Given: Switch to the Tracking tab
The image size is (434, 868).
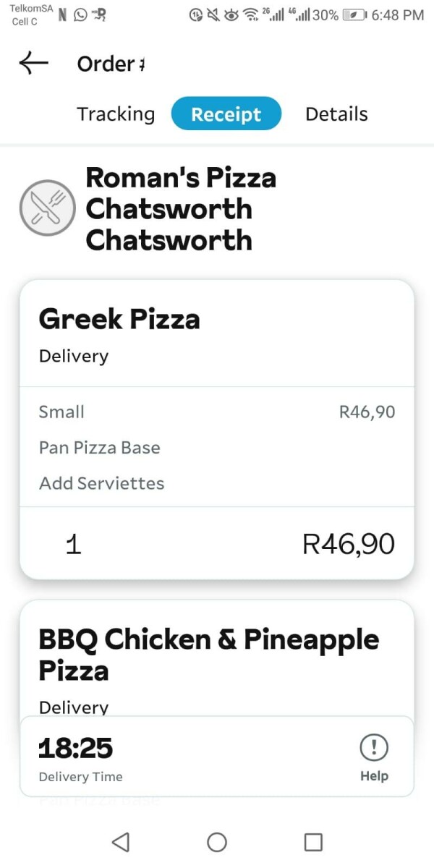Looking at the screenshot, I should 116,114.
